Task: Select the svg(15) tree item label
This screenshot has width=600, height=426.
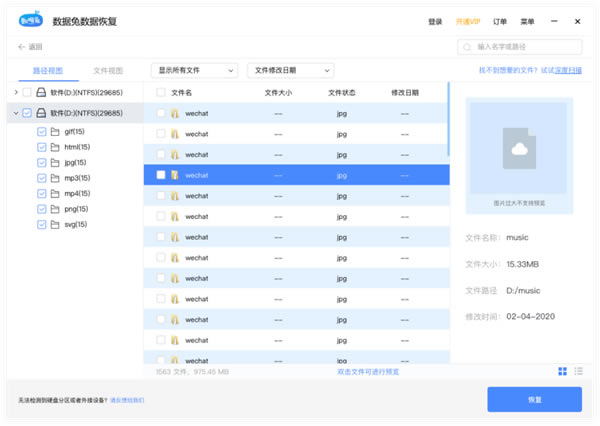Action: click(76, 224)
